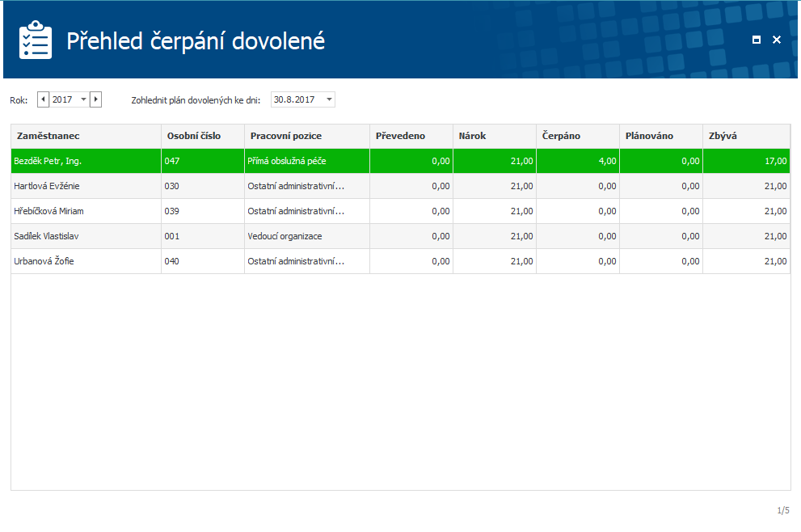This screenshot has width=801, height=532.
Task: Sort by Pracovní pozice column header
Action: 307,136
